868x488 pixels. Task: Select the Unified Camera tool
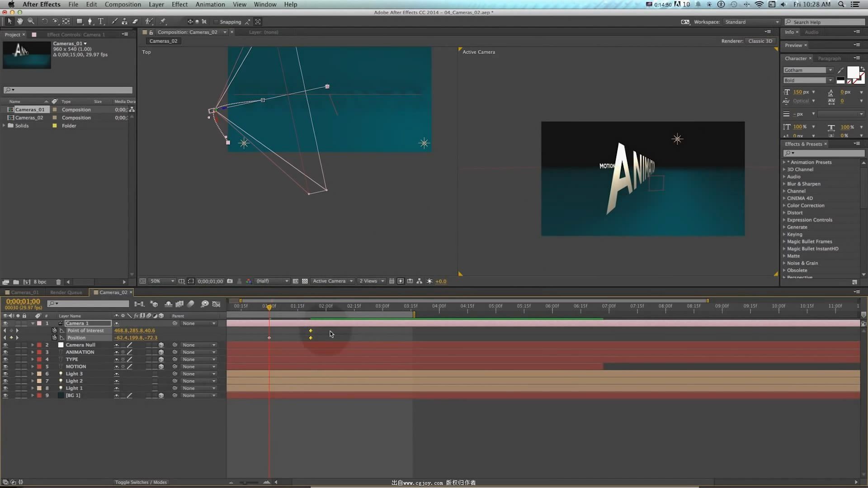click(55, 21)
